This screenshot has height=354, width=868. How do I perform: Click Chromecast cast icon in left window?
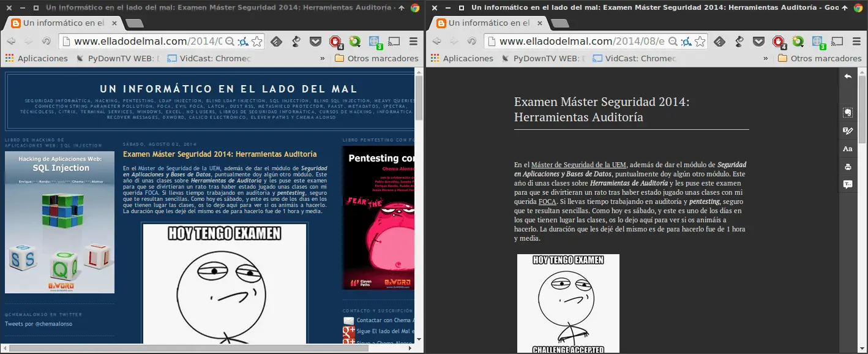(394, 42)
